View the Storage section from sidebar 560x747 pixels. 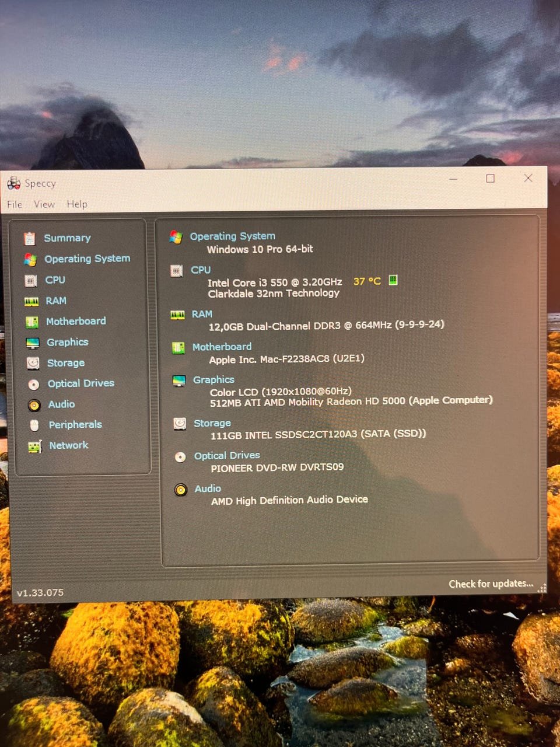(x=66, y=363)
